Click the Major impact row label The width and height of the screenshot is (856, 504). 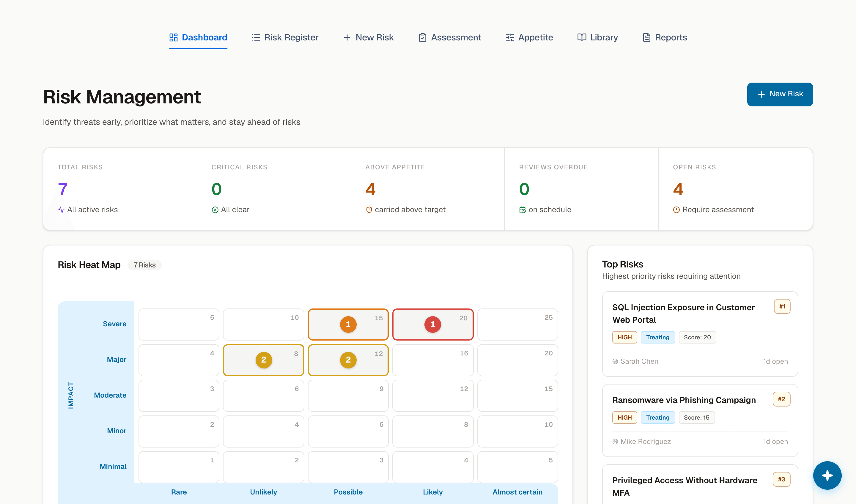point(117,360)
